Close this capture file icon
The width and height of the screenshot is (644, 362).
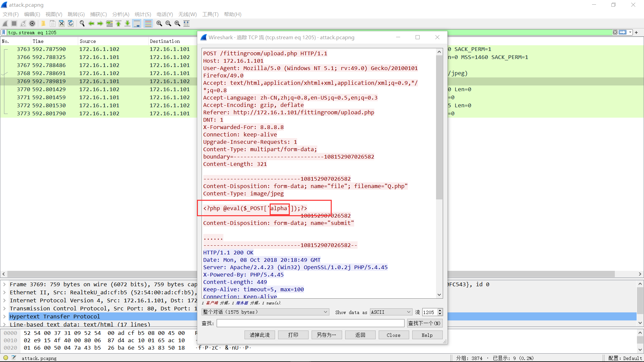click(62, 23)
